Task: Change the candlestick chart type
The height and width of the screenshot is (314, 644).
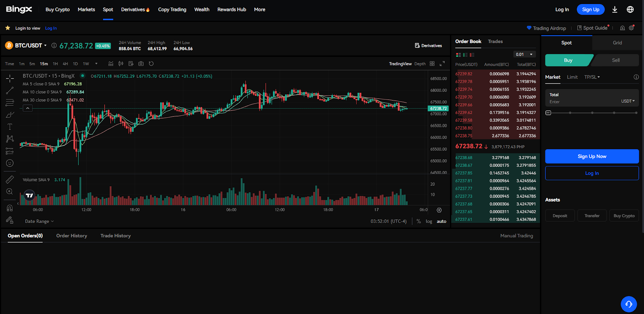Action: click(121, 64)
